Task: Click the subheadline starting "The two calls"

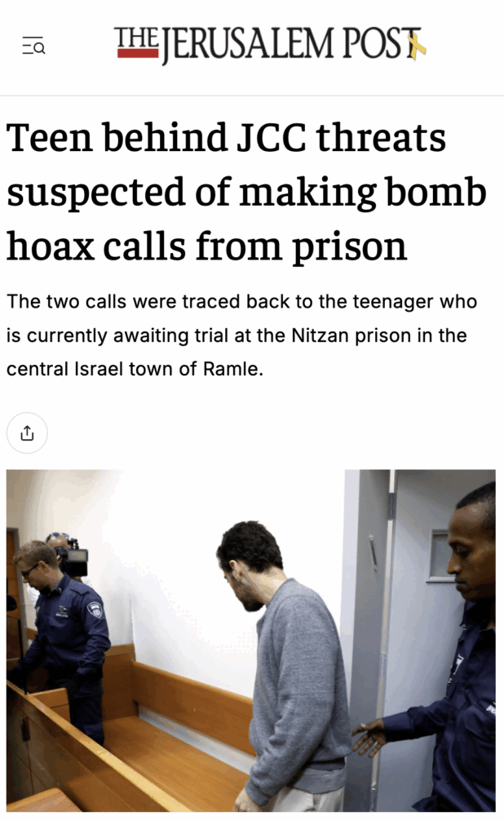Action: coord(241,335)
